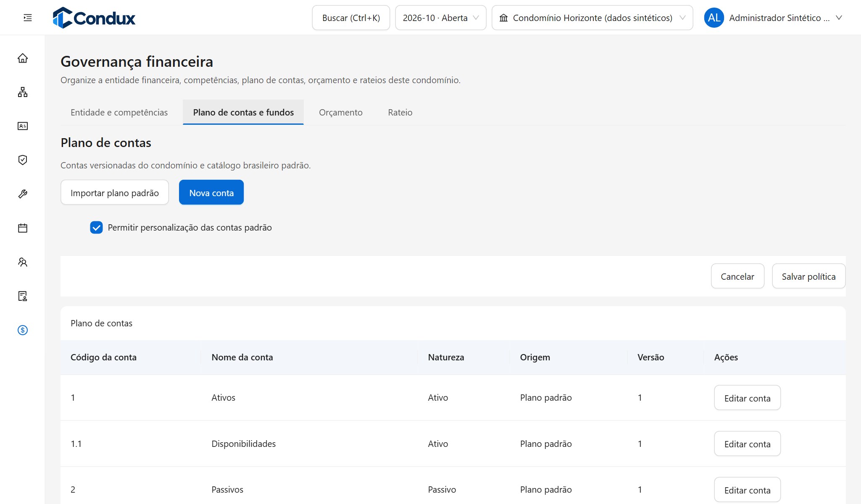The image size is (861, 504).
Task: Focus the Buscar (Ctrl+K) search box
Action: (351, 18)
